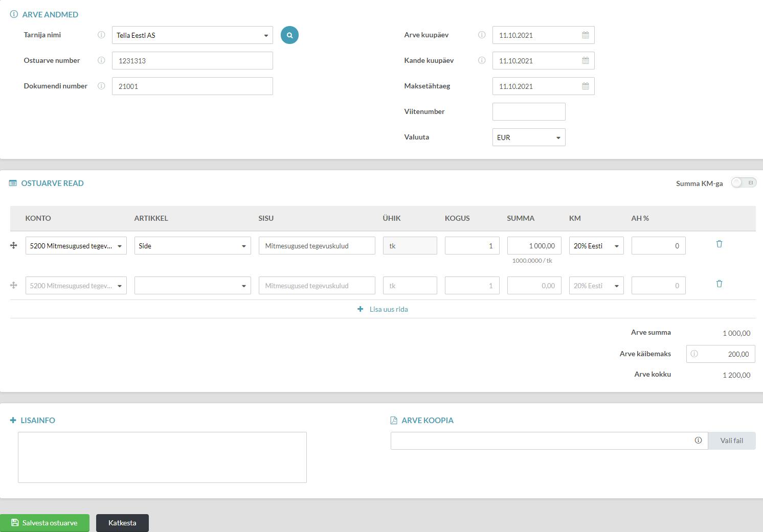Image resolution: width=763 pixels, height=532 pixels.
Task: Click info icon in Arve koopia file field
Action: (698, 441)
